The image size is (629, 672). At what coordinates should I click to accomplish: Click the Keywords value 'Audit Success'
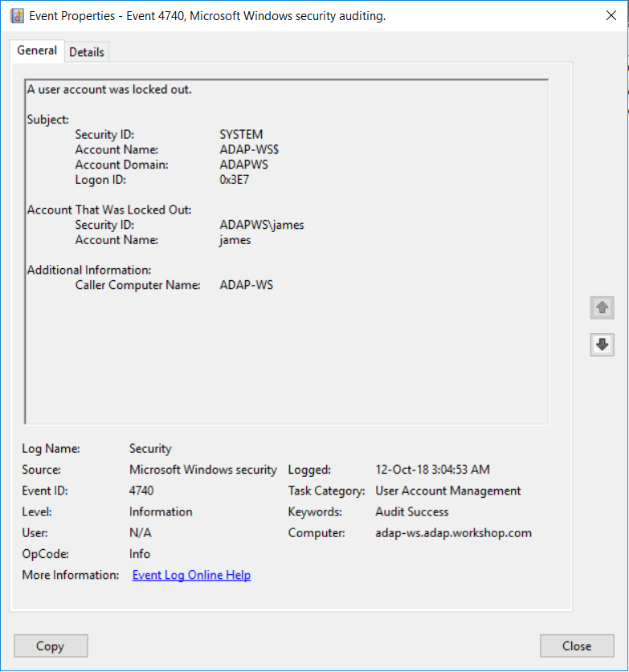click(411, 511)
